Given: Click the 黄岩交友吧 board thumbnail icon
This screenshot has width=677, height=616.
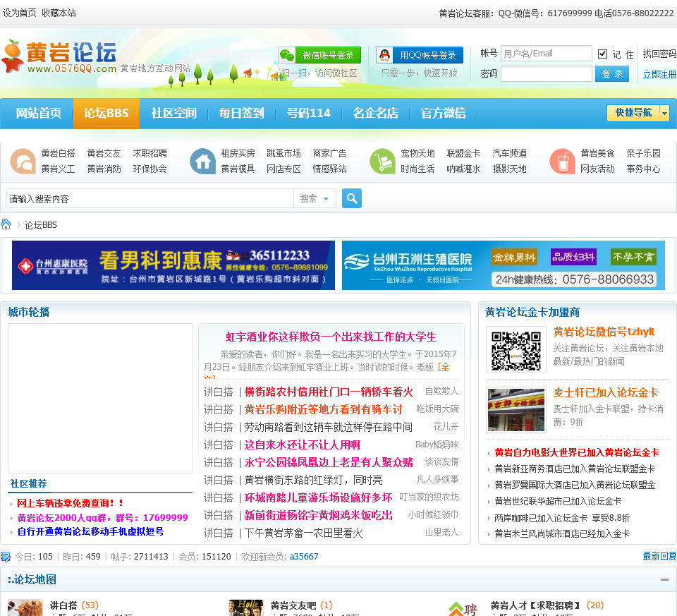Looking at the screenshot, I should click(x=245, y=608).
